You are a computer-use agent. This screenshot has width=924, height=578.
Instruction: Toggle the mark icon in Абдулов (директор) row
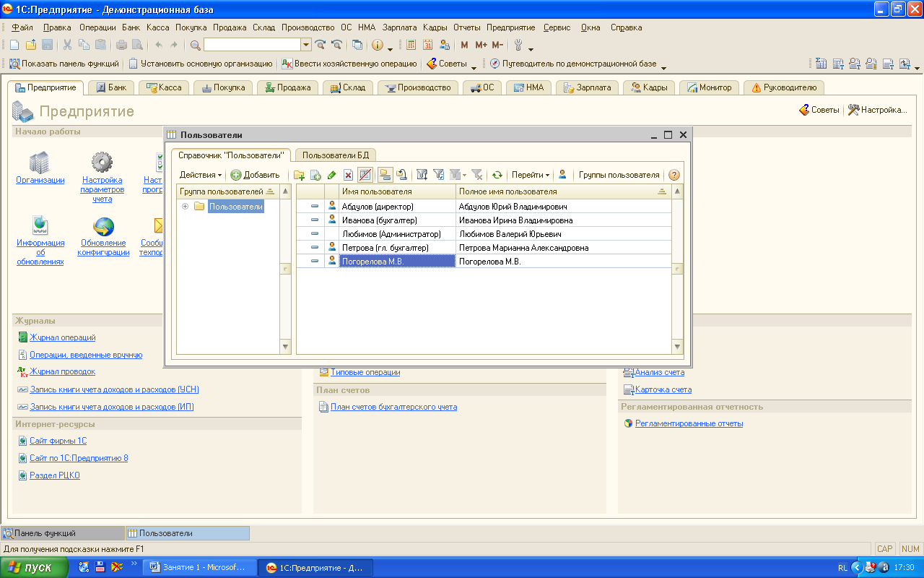point(315,206)
